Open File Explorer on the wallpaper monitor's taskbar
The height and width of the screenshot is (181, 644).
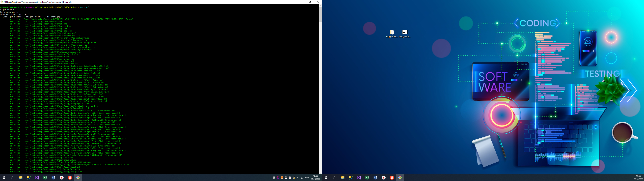pyautogui.click(x=342, y=178)
